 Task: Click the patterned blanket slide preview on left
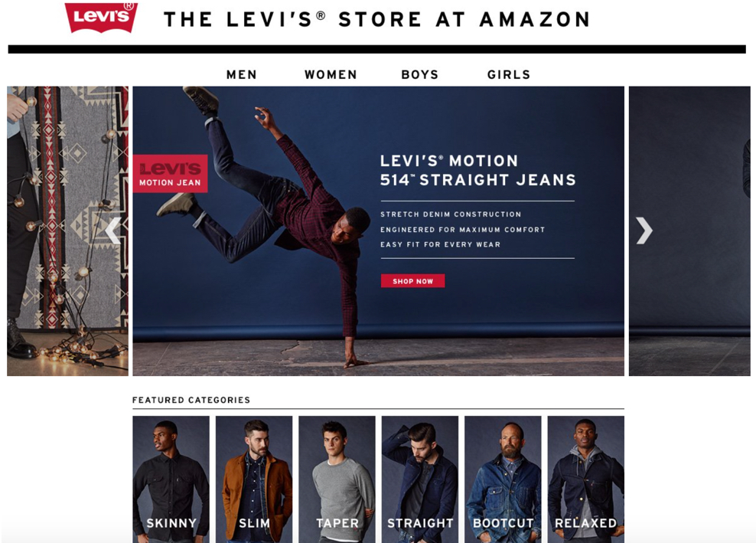(x=67, y=231)
